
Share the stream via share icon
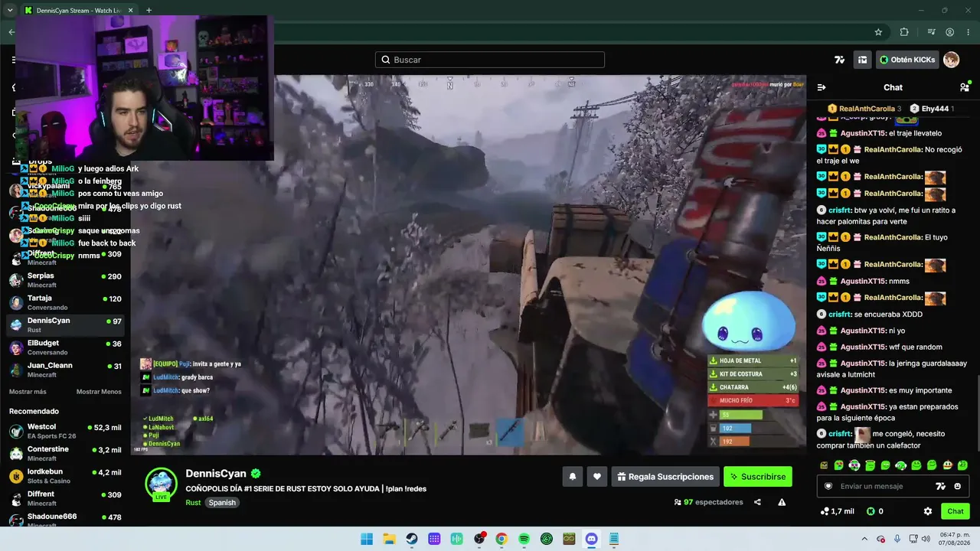(757, 502)
